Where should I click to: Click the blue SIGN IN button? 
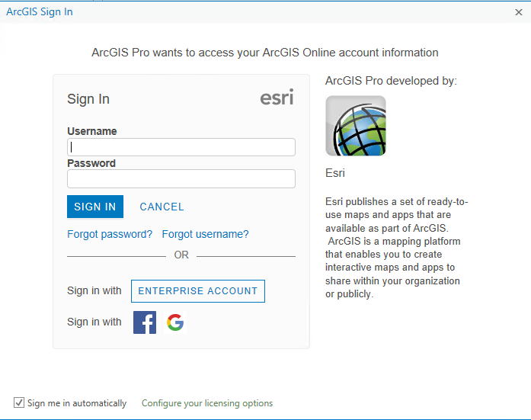[95, 207]
